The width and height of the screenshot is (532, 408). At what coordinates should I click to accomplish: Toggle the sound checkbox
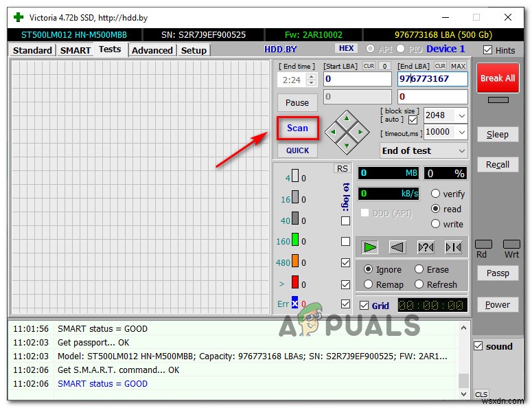coord(478,346)
